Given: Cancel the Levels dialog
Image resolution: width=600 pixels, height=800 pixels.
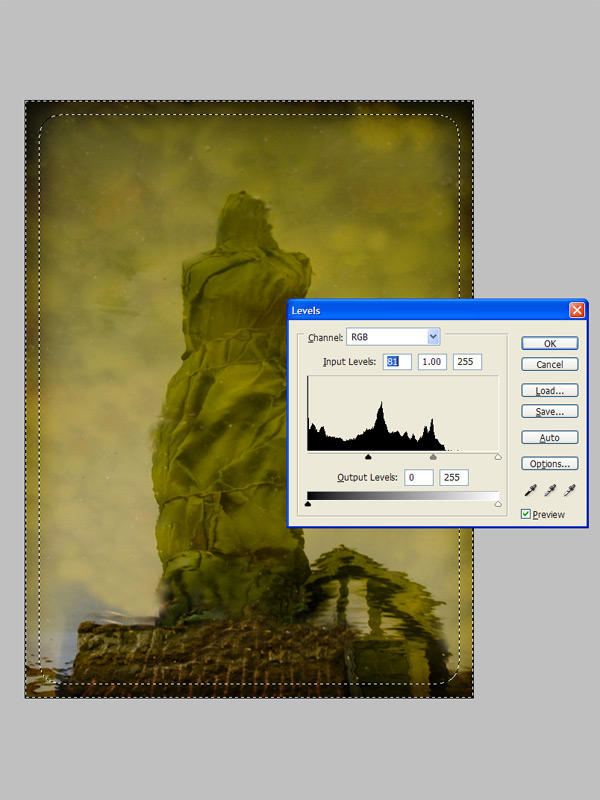Looking at the screenshot, I should click(549, 364).
